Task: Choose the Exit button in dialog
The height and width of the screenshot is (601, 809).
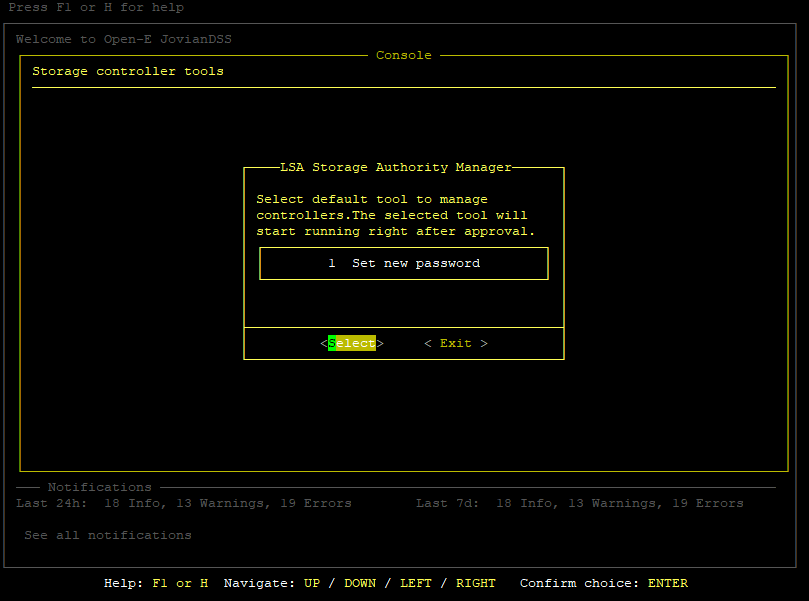Action: [x=456, y=343]
